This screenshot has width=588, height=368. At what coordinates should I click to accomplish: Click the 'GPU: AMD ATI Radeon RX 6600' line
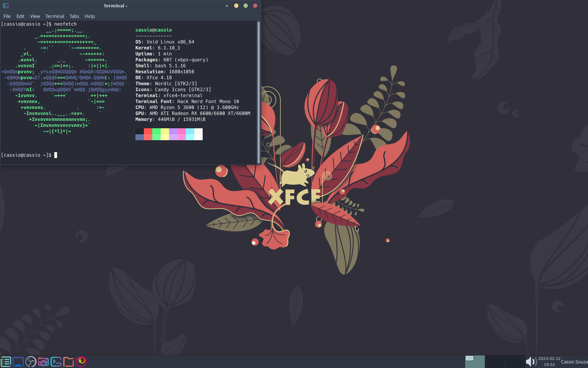click(x=193, y=114)
